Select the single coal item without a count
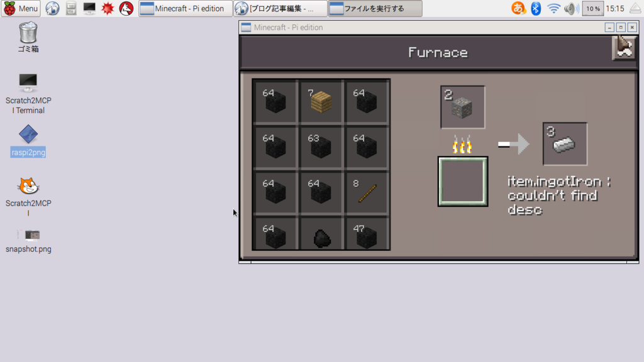Image resolution: width=644 pixels, height=362 pixels. pos(321,235)
